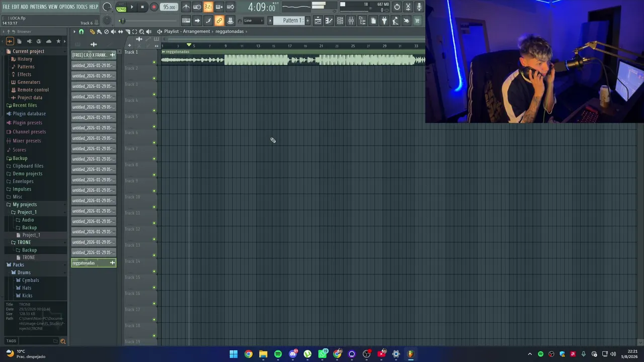Select the playlist Delete tool
Viewport: 644px width, 362px height.
pyautogui.click(x=106, y=32)
